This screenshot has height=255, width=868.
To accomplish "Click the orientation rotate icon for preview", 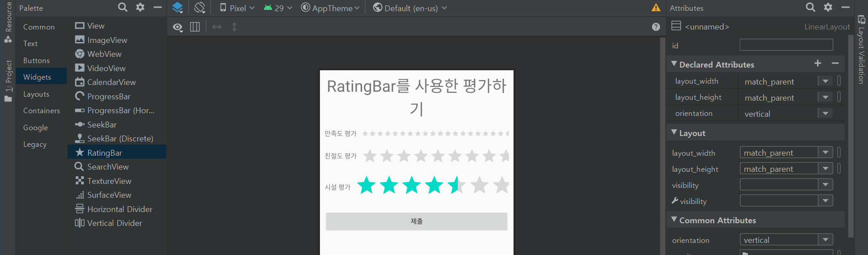I will [x=199, y=8].
